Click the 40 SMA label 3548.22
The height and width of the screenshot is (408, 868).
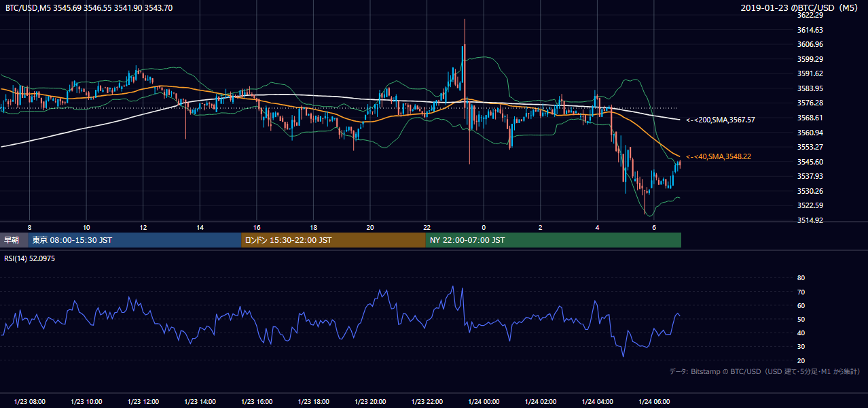click(x=718, y=156)
